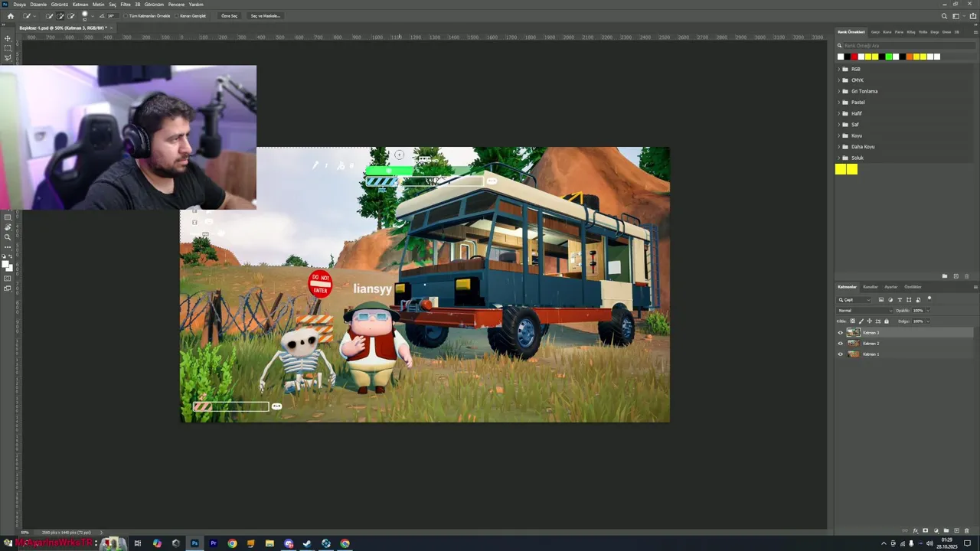Create a new group in Layers panel
Screen dimensions: 980x551
(x=946, y=530)
